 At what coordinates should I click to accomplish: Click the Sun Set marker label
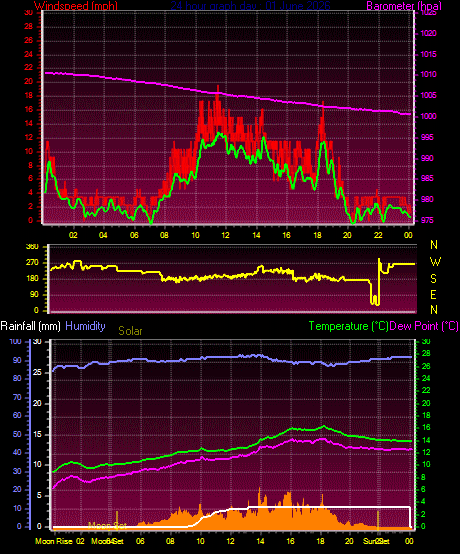[x=376, y=541]
